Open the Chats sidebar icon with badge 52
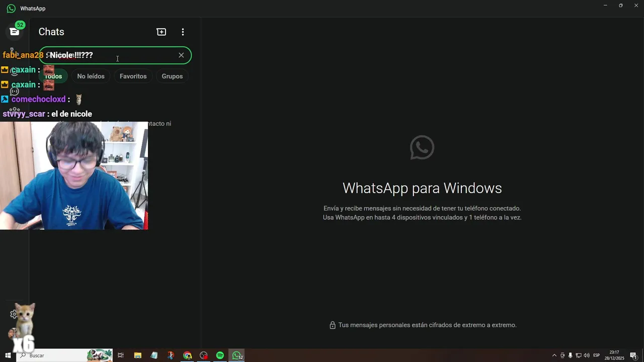Image resolution: width=644 pixels, height=362 pixels. click(x=15, y=32)
